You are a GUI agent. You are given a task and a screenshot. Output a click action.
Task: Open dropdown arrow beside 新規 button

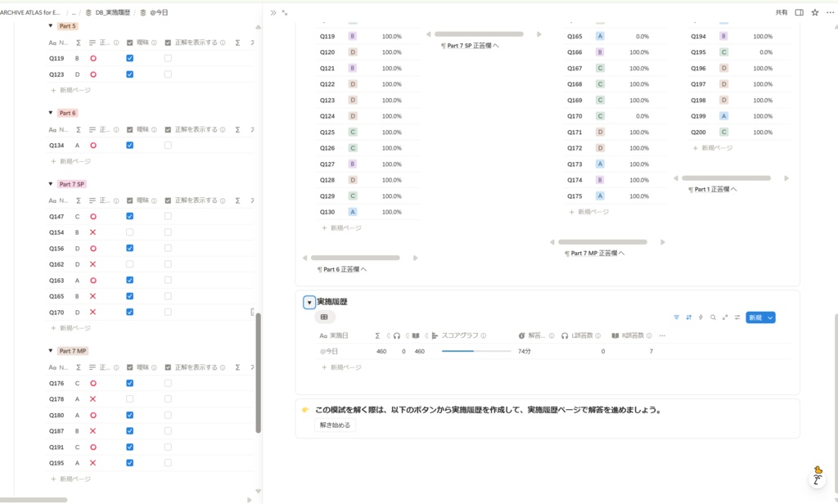coord(770,317)
